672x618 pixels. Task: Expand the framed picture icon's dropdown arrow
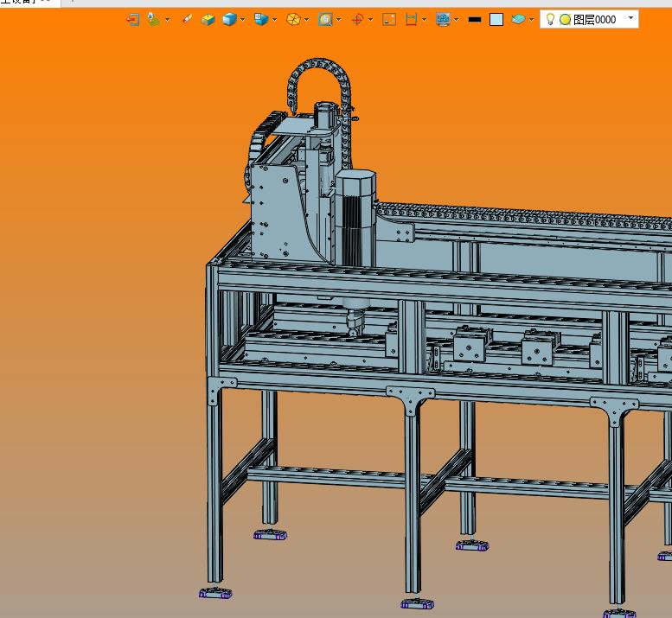[338, 20]
